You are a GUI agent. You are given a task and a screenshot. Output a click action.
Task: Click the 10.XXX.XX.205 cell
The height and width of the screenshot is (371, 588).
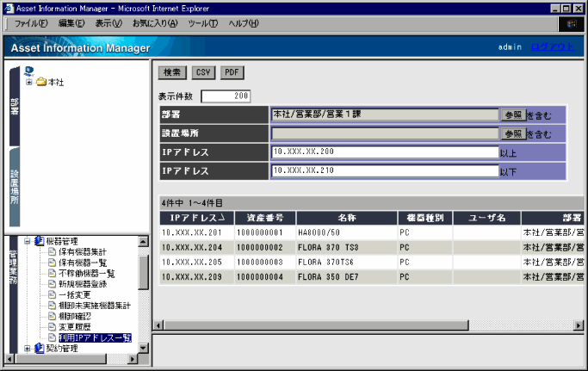(197, 263)
